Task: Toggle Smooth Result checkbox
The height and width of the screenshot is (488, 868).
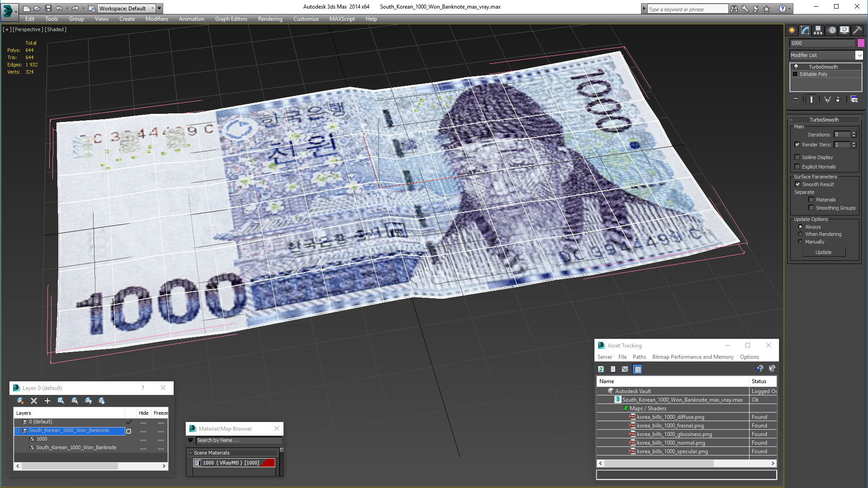Action: (798, 184)
